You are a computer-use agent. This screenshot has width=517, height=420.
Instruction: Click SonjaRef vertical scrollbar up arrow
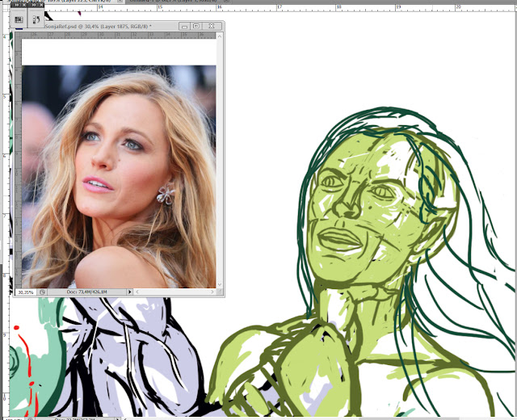(x=220, y=36)
